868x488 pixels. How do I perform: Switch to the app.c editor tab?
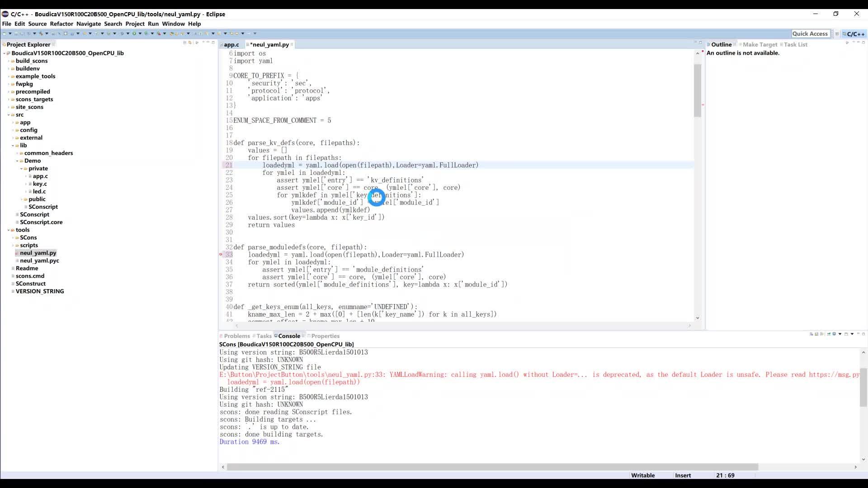point(231,44)
